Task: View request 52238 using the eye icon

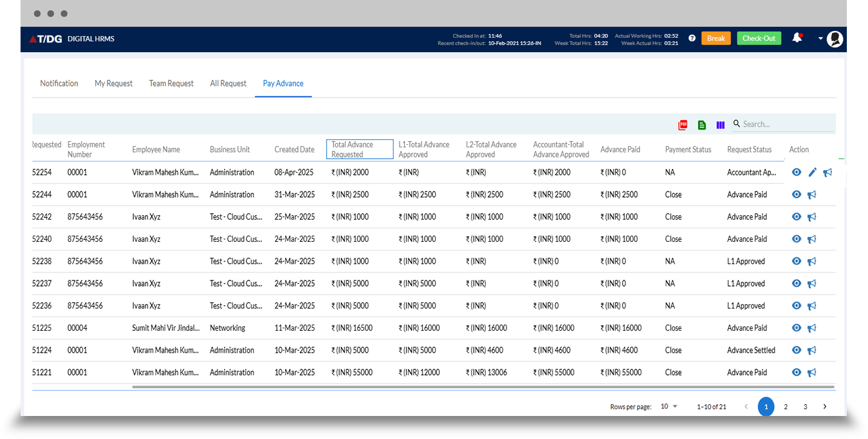Action: 796,261
